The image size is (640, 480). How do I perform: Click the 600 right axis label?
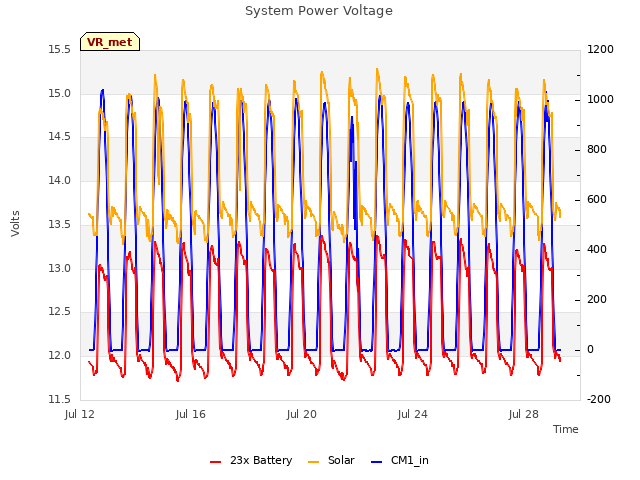coord(597,200)
